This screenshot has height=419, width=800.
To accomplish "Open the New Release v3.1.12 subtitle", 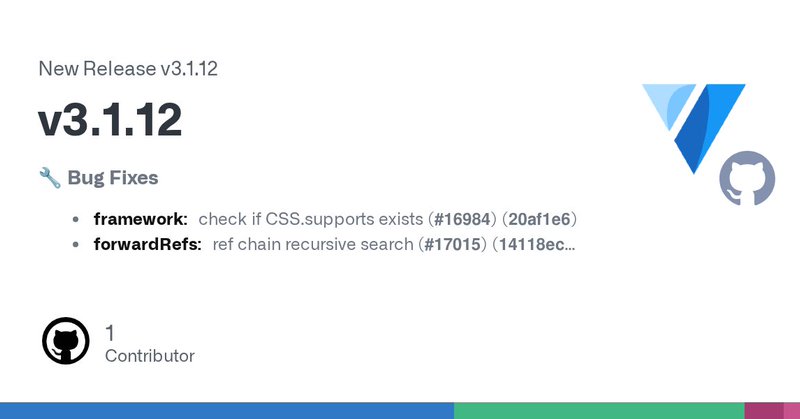I will (x=128, y=68).
